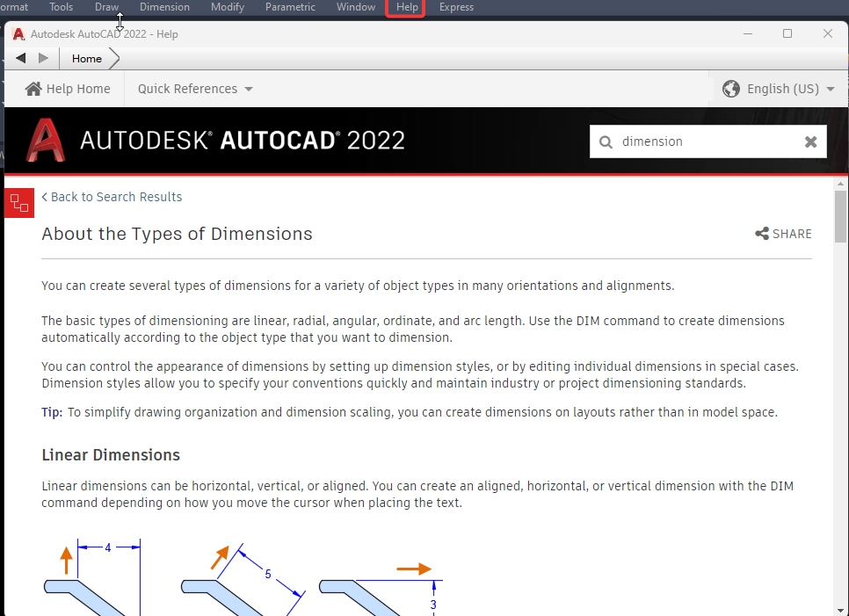Open the Modify menu

pyautogui.click(x=228, y=7)
